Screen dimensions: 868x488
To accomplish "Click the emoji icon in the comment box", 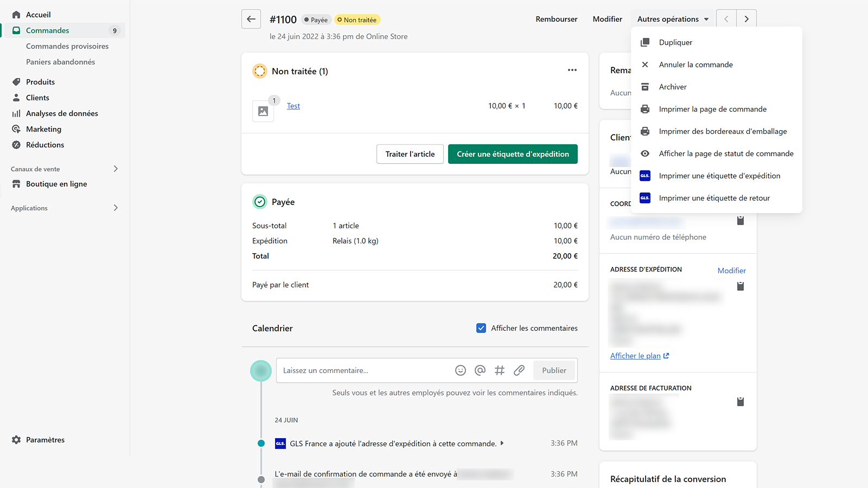I will [x=461, y=370].
